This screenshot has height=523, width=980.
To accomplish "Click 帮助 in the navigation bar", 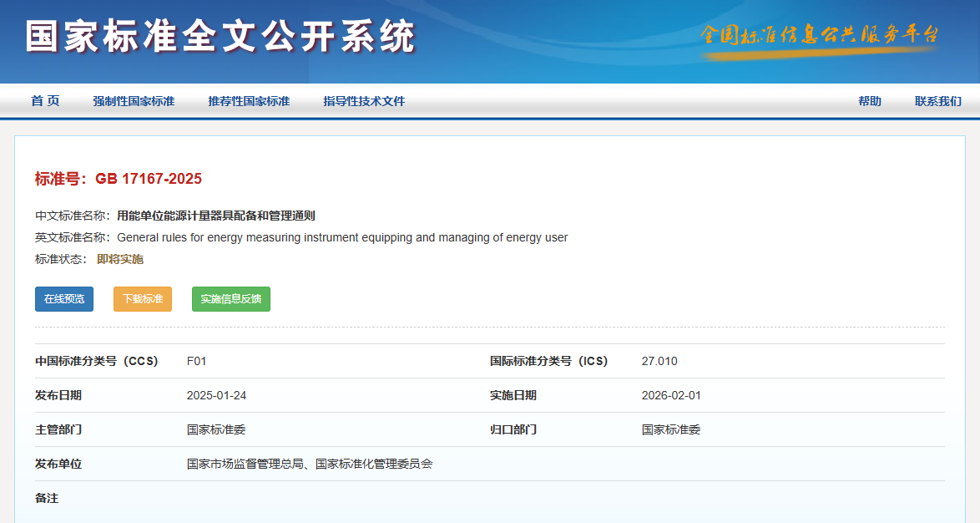I will (869, 101).
